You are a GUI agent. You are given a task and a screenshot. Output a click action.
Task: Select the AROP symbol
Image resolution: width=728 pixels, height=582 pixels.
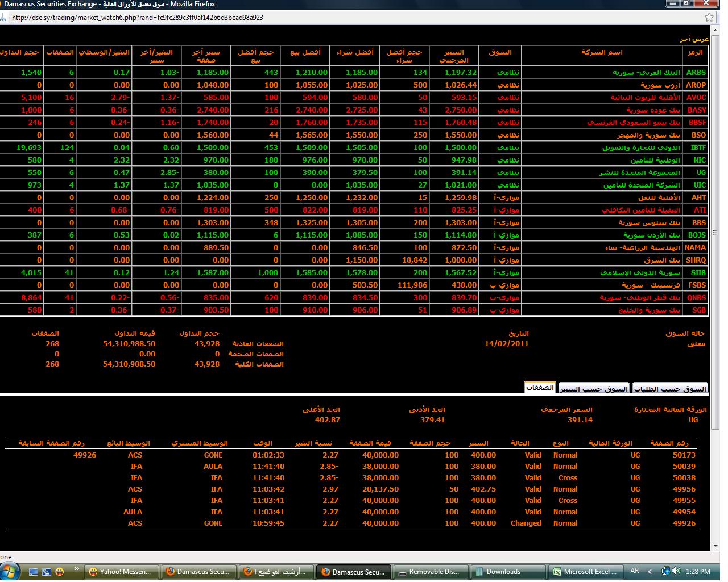pyautogui.click(x=696, y=85)
